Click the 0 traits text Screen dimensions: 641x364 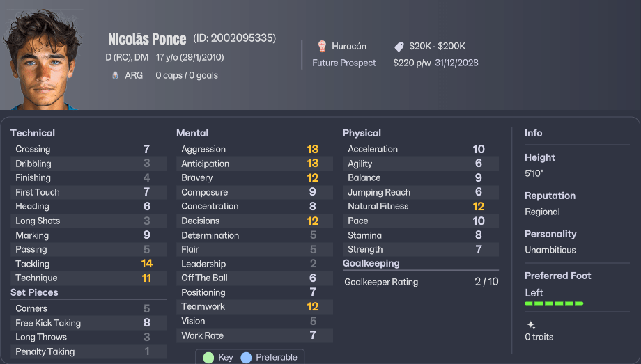tap(539, 337)
